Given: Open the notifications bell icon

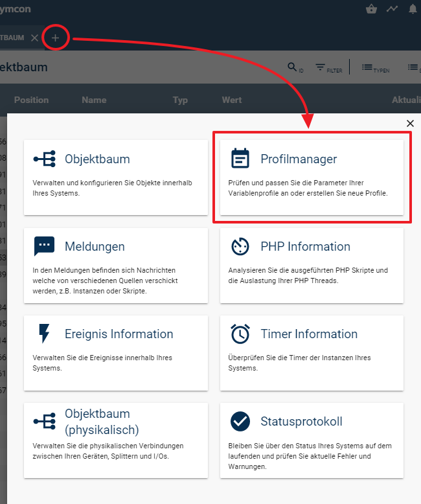Looking at the screenshot, I should pos(413,9).
